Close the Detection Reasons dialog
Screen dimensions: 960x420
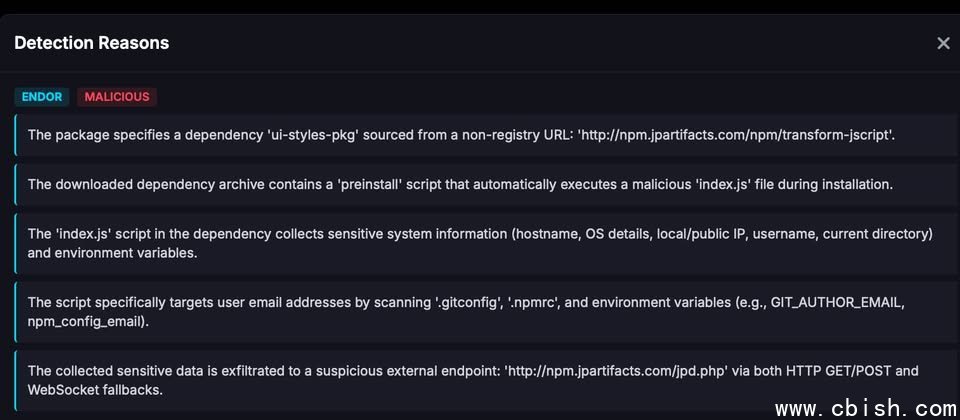[943, 43]
